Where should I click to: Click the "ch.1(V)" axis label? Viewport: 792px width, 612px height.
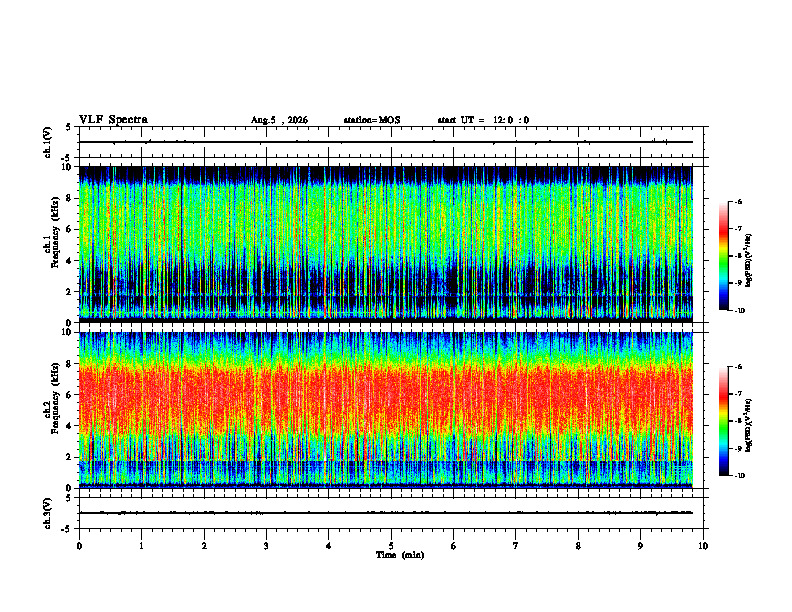pyautogui.click(x=47, y=142)
